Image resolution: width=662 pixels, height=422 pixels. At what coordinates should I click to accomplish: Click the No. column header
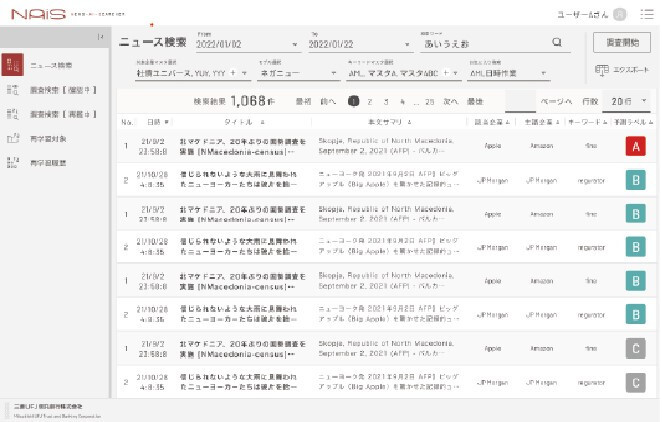pyautogui.click(x=127, y=122)
